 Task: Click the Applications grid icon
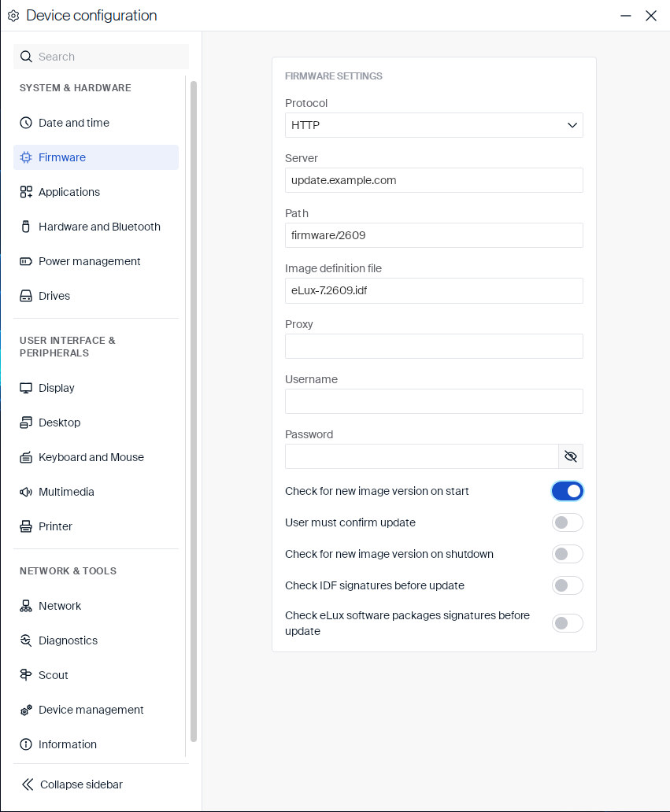(26, 192)
